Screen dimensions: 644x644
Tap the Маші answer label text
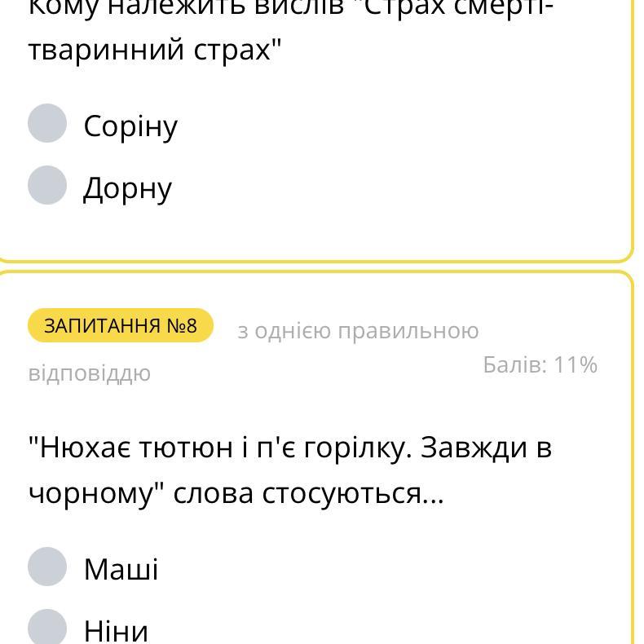121,569
